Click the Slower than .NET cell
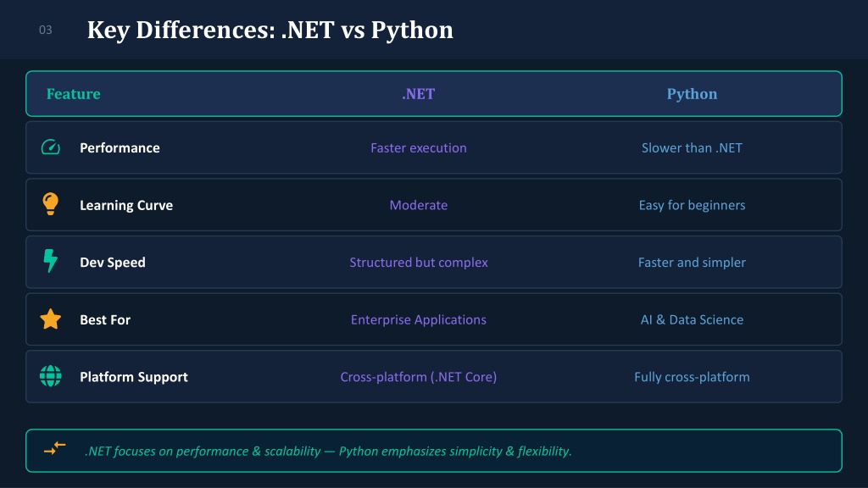Image resolution: width=868 pixels, height=488 pixels. [692, 147]
